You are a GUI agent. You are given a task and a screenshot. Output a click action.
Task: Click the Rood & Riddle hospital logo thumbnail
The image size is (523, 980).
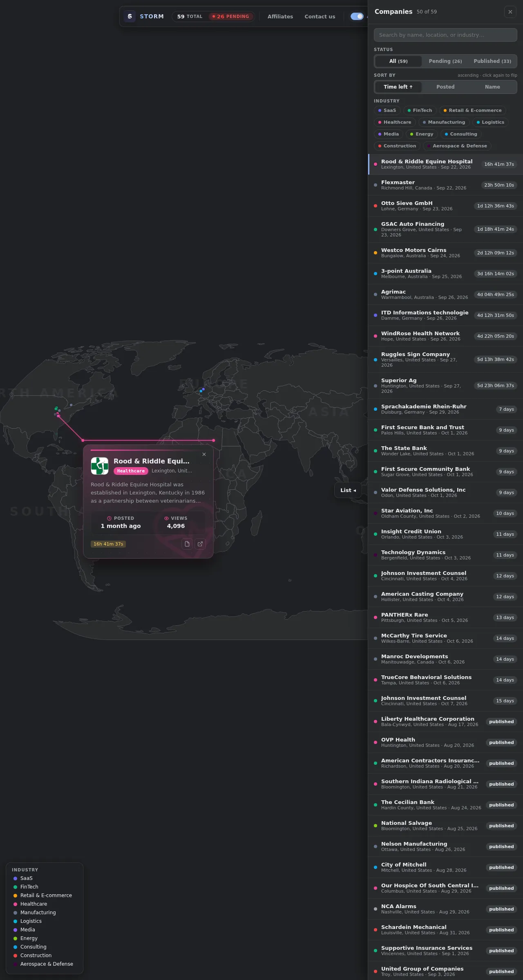100,466
